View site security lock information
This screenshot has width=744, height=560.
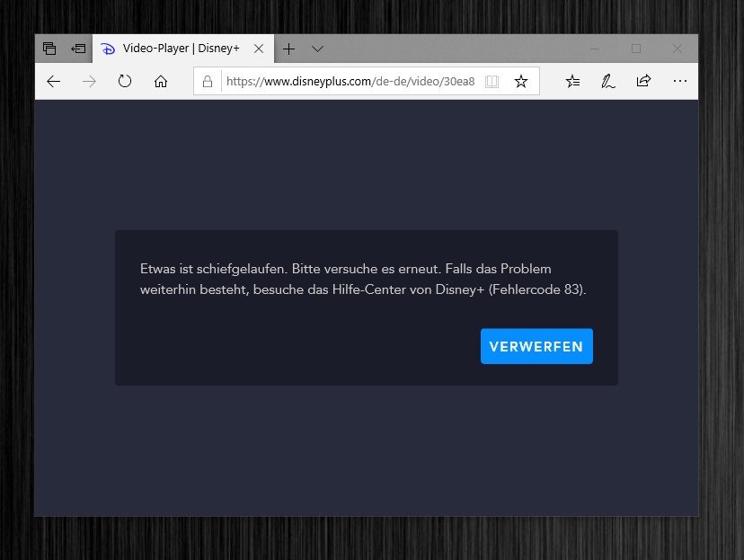click(208, 82)
